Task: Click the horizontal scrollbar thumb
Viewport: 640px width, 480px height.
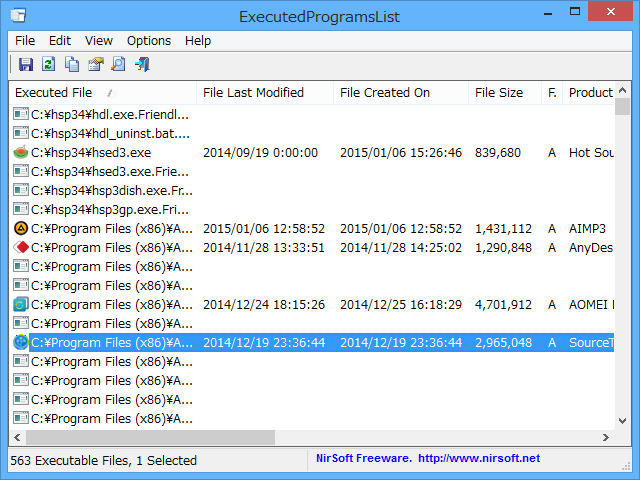Action: (x=150, y=438)
